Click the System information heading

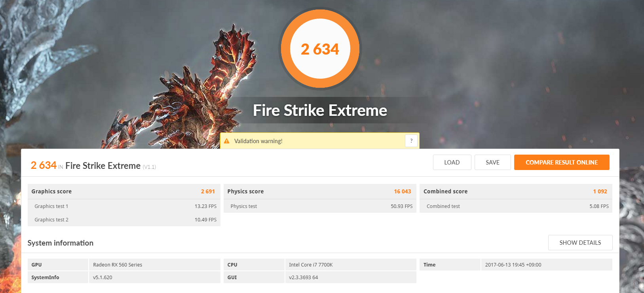(61, 243)
